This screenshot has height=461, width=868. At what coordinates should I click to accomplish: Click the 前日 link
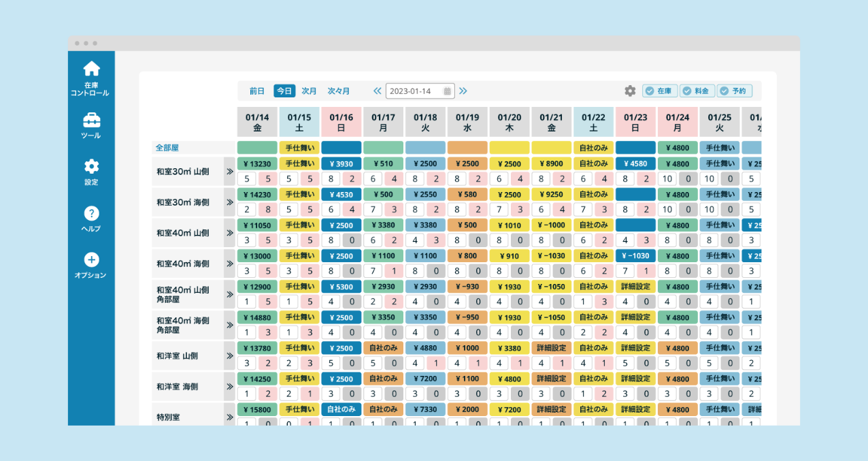pos(256,91)
